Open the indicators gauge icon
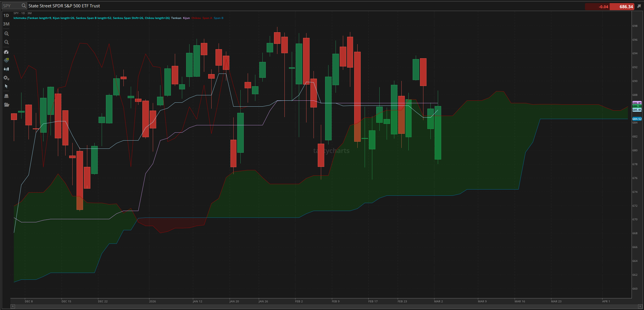Screen dimensions: 644x310 (6, 52)
